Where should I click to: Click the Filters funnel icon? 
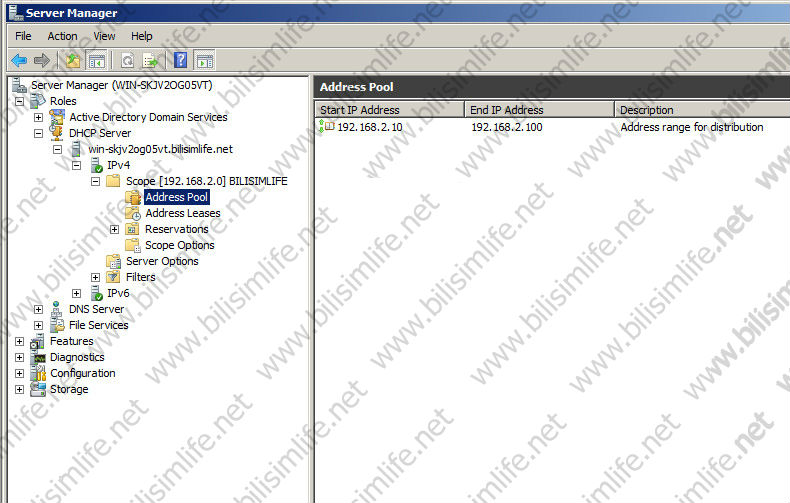113,277
